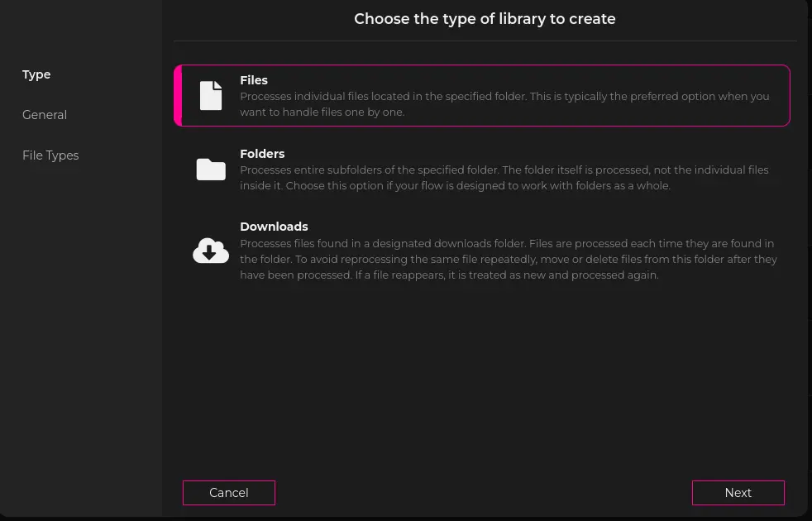Open the File Types step in sidebar

pos(50,155)
